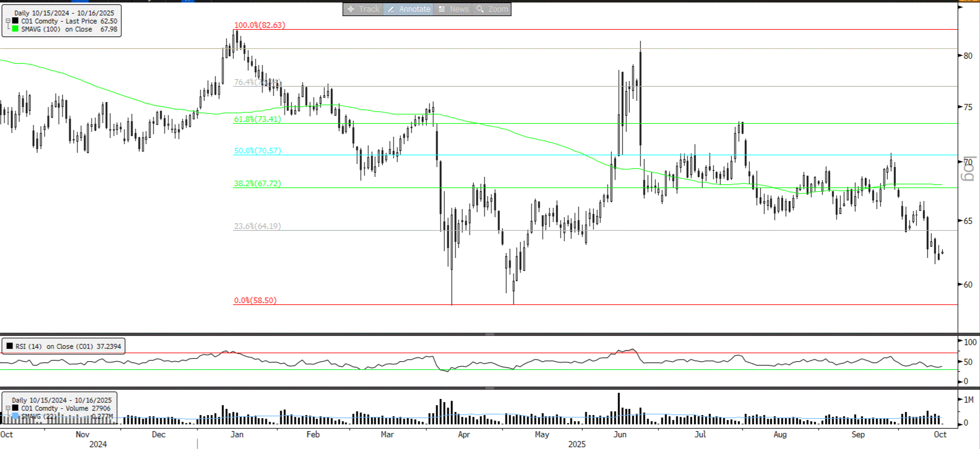Click the blue SMAVG (22) color swatch

pos(15,416)
